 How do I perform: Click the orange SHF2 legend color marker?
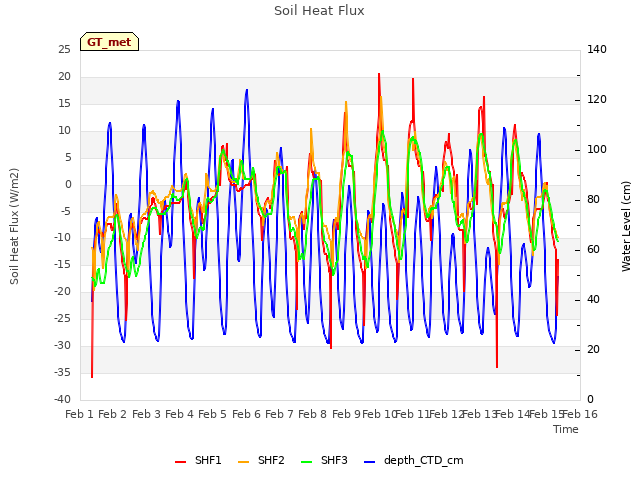pyautogui.click(x=243, y=462)
